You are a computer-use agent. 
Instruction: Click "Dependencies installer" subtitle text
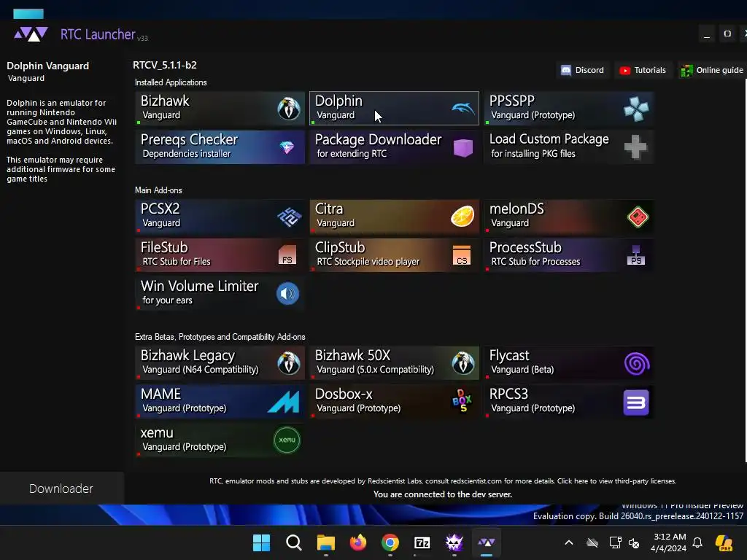click(x=186, y=154)
